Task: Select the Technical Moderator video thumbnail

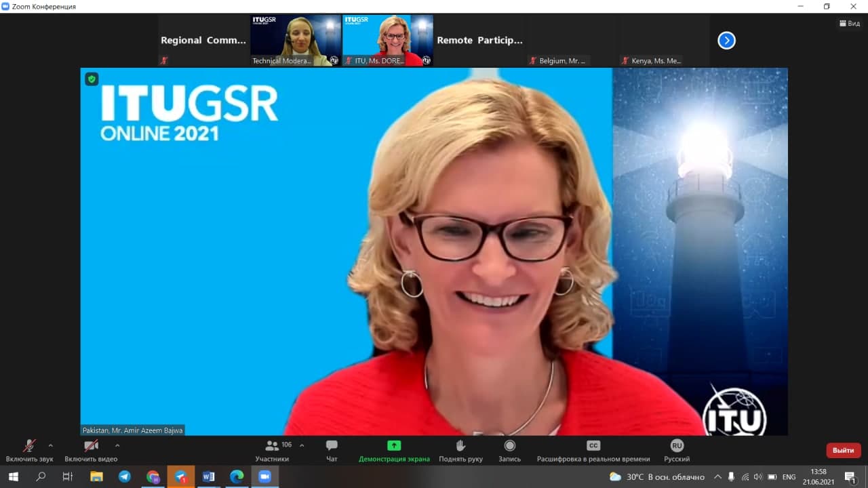Action: coord(296,41)
